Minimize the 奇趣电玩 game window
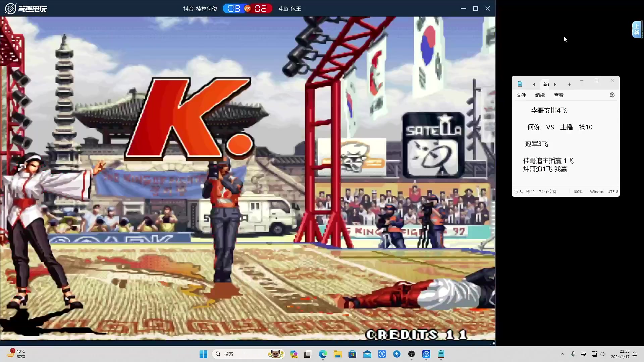644x362 pixels. tap(464, 8)
